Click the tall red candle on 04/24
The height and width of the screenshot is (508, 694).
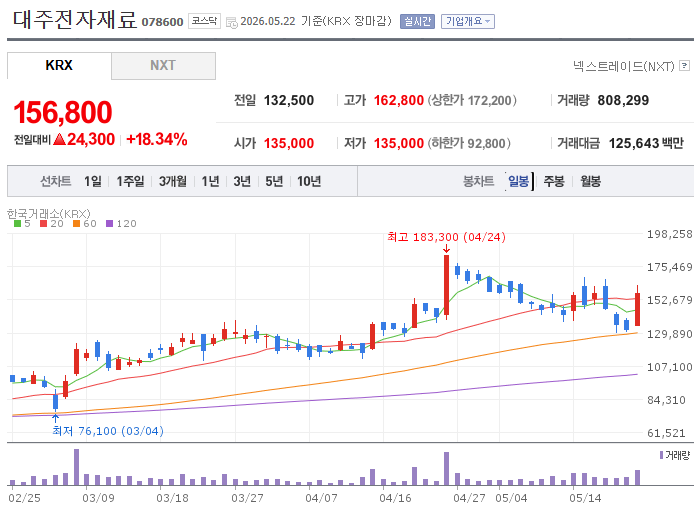[x=446, y=285]
